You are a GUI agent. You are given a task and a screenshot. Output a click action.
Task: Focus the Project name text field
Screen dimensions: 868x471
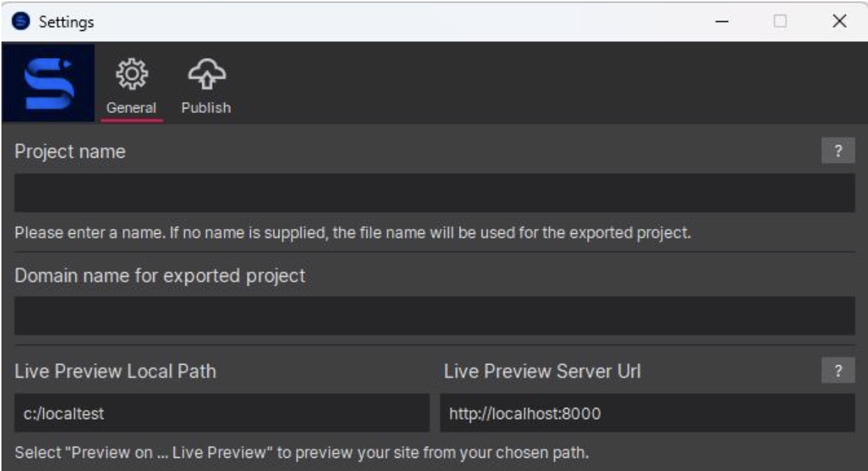click(x=434, y=193)
